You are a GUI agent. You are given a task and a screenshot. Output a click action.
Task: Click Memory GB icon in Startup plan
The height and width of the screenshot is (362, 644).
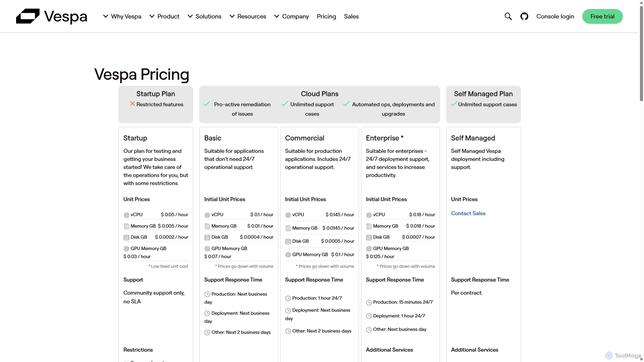[x=126, y=226]
